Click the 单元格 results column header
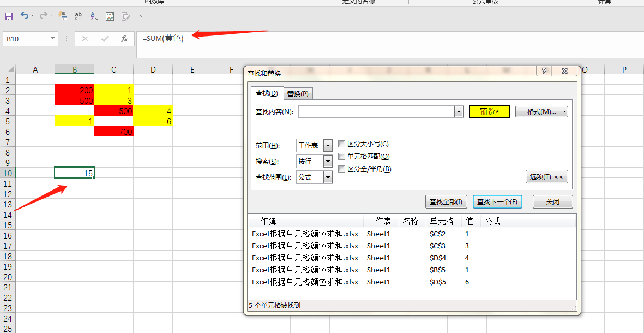The image size is (644, 333). pos(443,222)
